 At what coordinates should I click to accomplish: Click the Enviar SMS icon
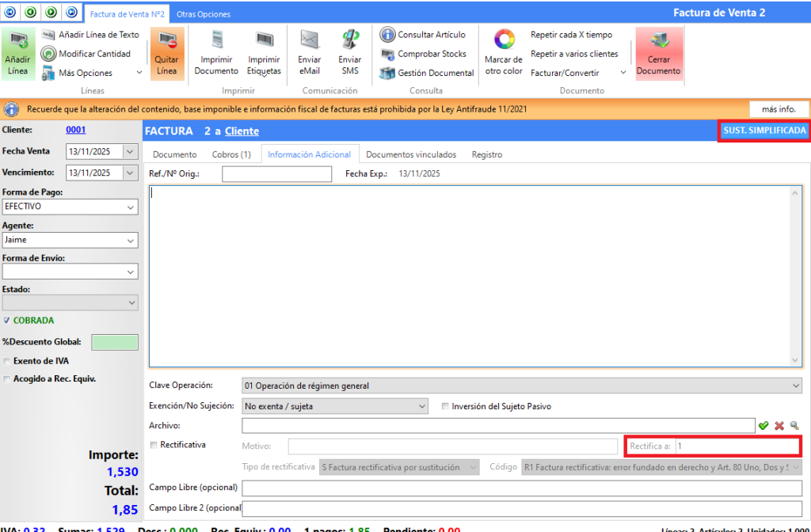coord(349,40)
